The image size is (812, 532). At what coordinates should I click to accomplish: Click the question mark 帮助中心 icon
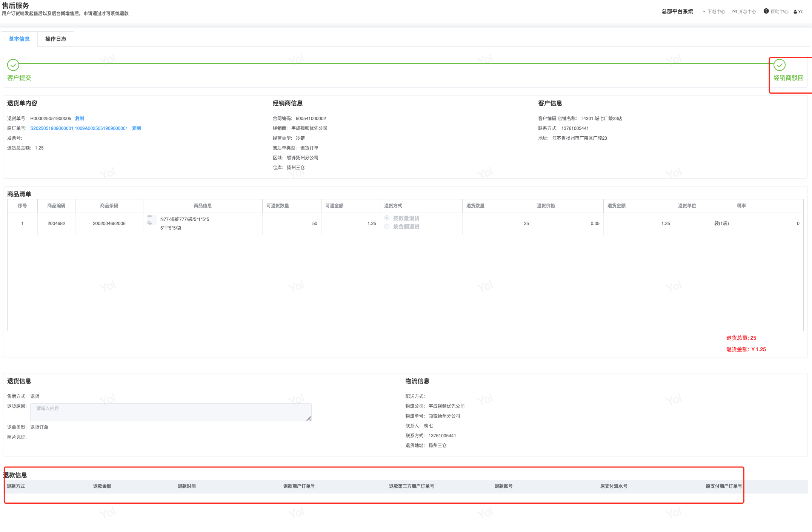tap(766, 11)
